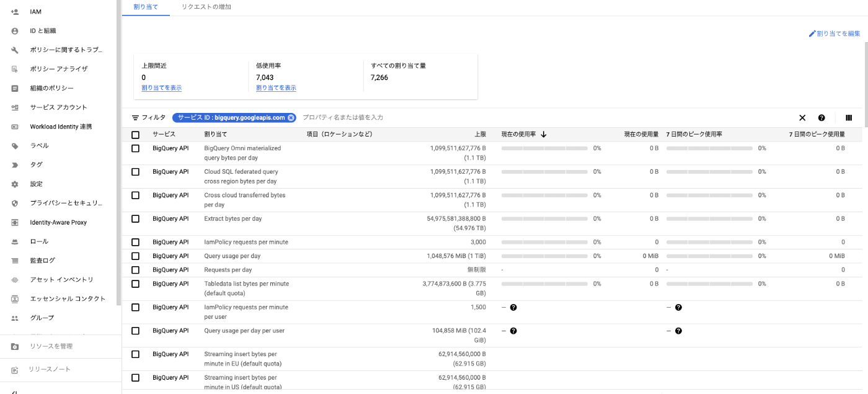Remove the bigquery.googleapis.com filter chip
The width and height of the screenshot is (868, 394).
point(291,117)
